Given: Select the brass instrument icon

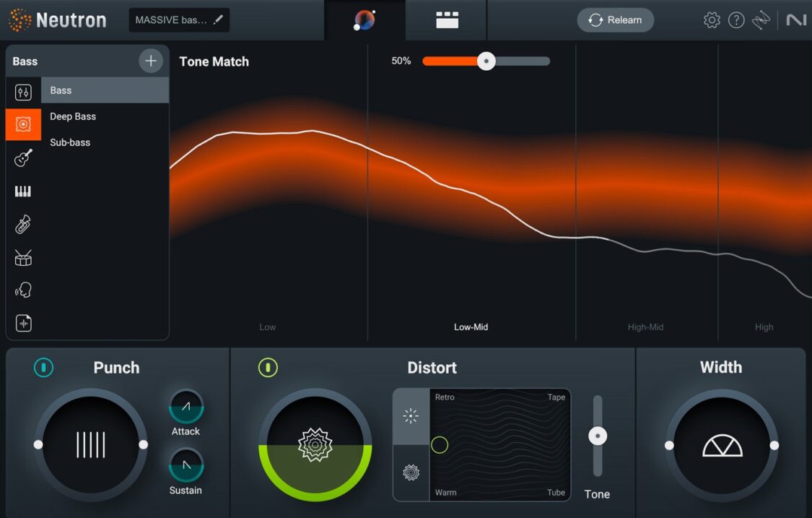Looking at the screenshot, I should pyautogui.click(x=22, y=224).
